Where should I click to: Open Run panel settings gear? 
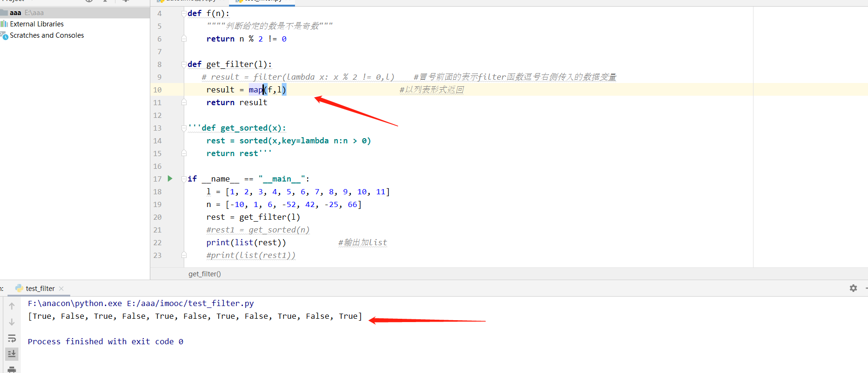[x=853, y=288]
